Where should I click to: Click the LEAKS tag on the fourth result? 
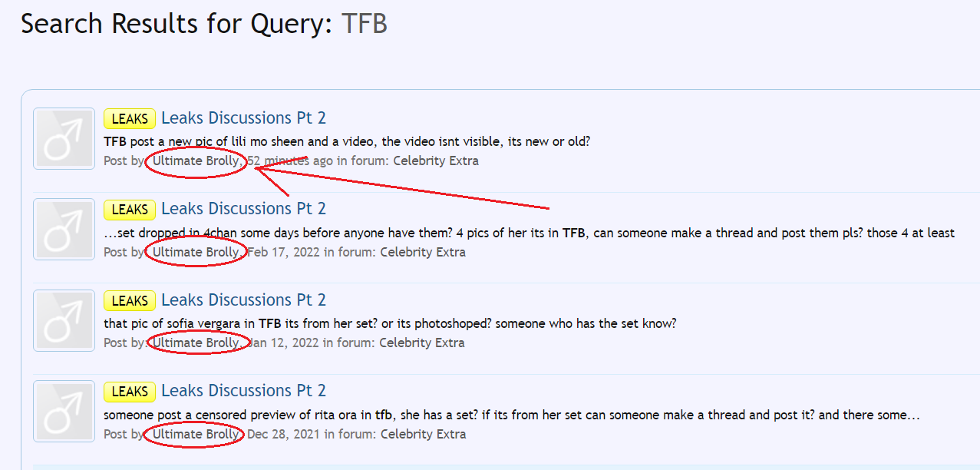point(130,392)
